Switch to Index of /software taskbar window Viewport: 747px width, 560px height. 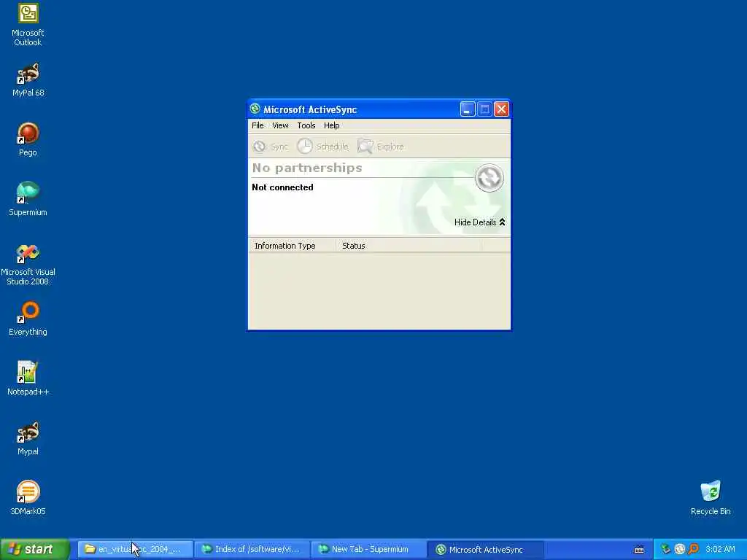click(252, 550)
